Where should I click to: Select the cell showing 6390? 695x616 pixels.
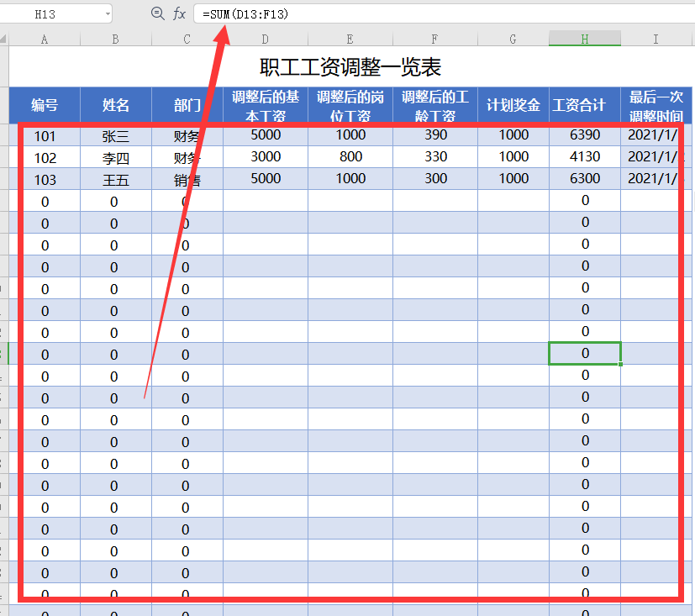tap(585, 135)
